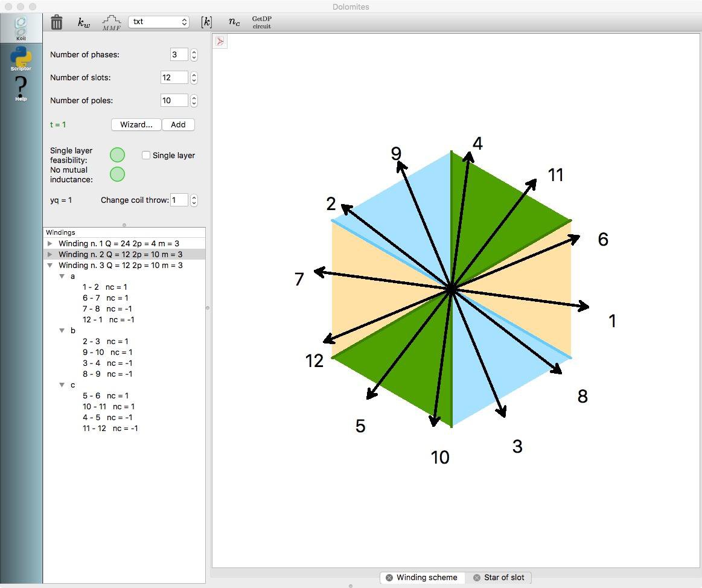Click the [k] matrix toolbar icon
This screenshot has height=588, width=702.
[x=206, y=22]
